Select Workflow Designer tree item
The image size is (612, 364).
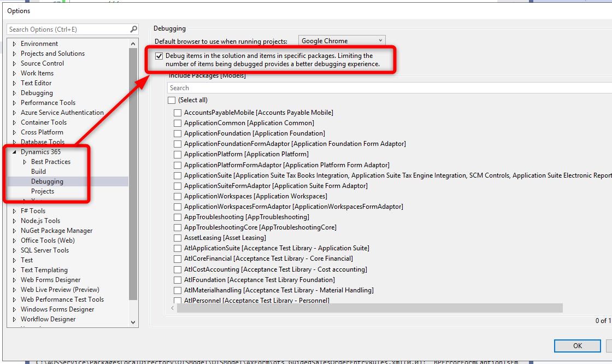(x=48, y=319)
